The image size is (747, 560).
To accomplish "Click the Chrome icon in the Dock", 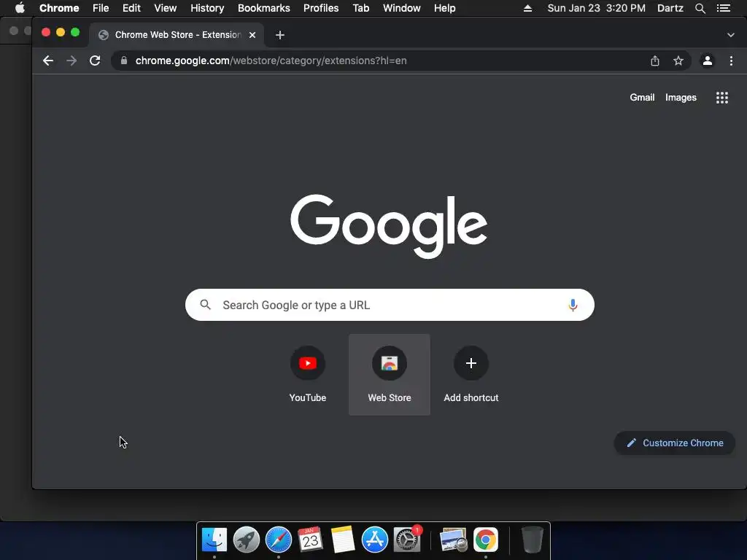I will pos(485,540).
